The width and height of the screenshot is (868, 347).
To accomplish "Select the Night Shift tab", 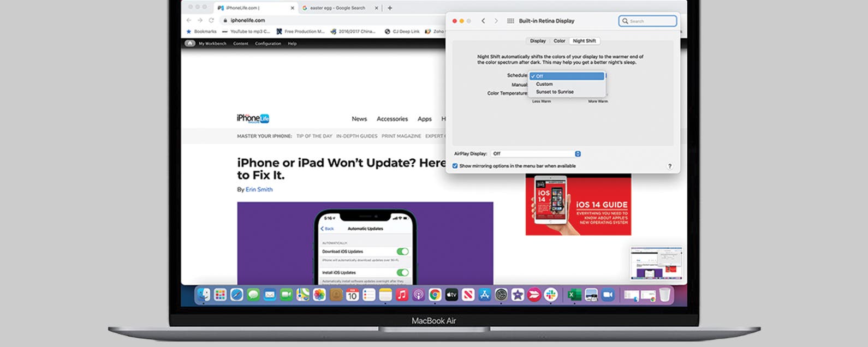I will (584, 41).
